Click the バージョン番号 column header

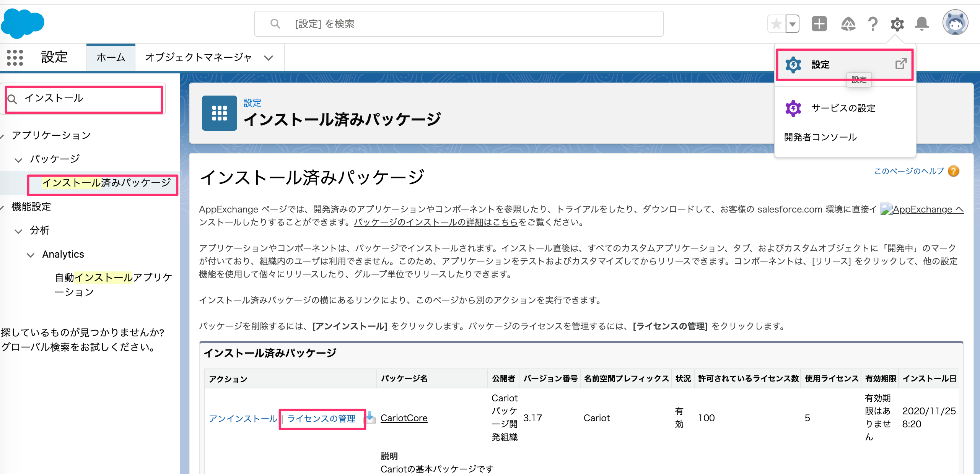[550, 379]
